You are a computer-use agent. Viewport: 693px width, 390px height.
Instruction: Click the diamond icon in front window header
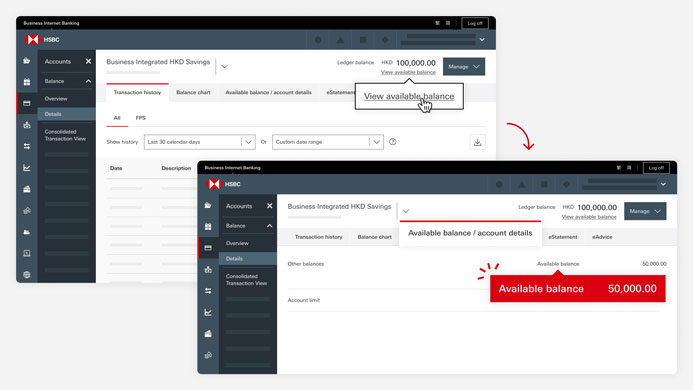point(566,184)
